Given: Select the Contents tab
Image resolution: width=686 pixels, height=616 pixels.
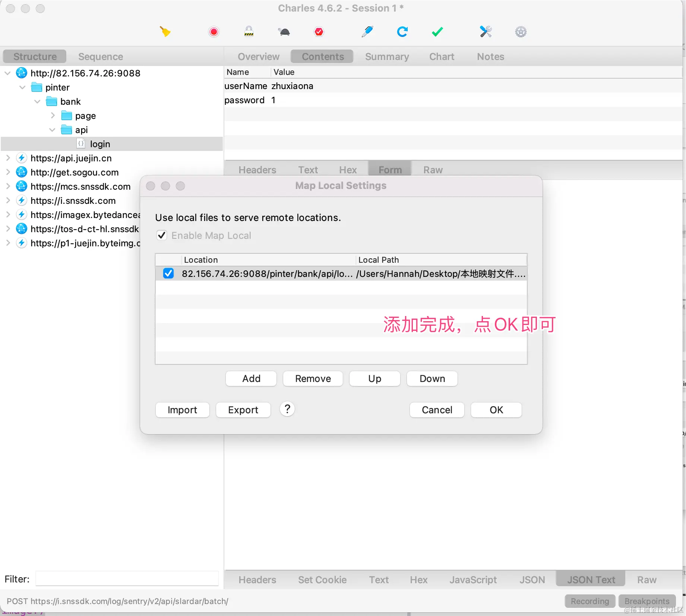Looking at the screenshot, I should coord(323,57).
